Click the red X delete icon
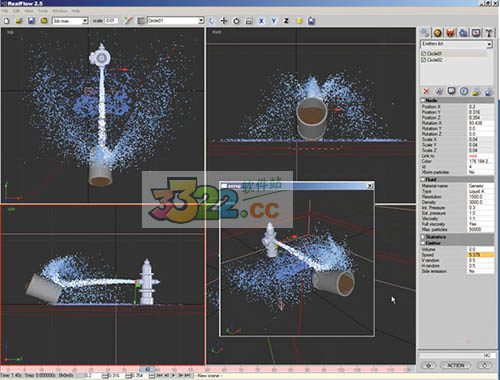Image resolution: width=500 pixels, height=380 pixels. (x=426, y=91)
